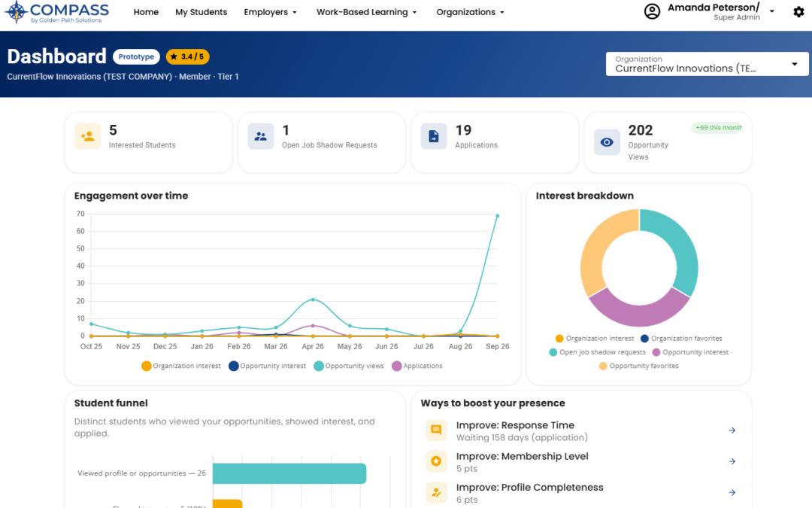Viewport: 812px width, 508px height.
Task: Open Improve: Profile Completeness suggestion
Action: 580,492
